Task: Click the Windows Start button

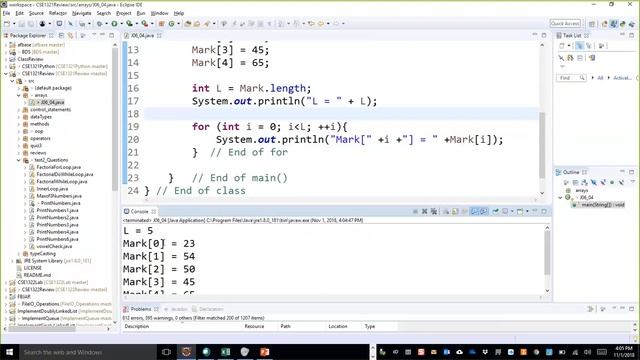Action: [9, 352]
